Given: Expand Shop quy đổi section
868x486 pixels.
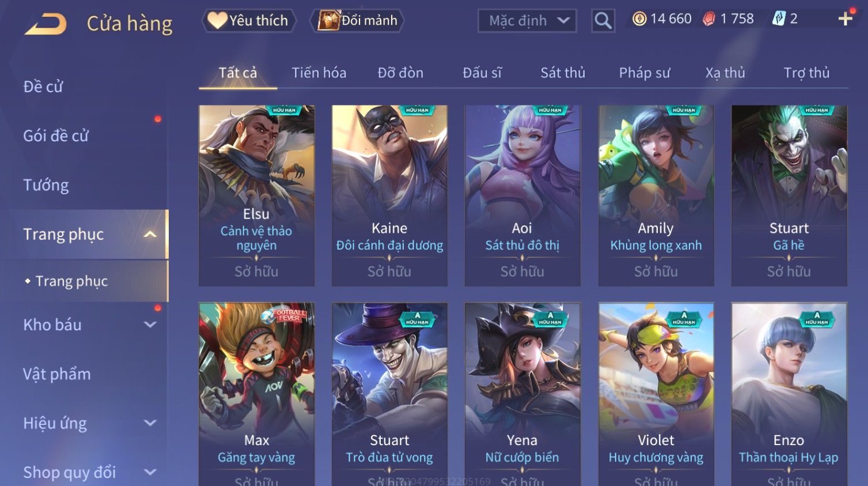Looking at the screenshot, I should (150, 472).
